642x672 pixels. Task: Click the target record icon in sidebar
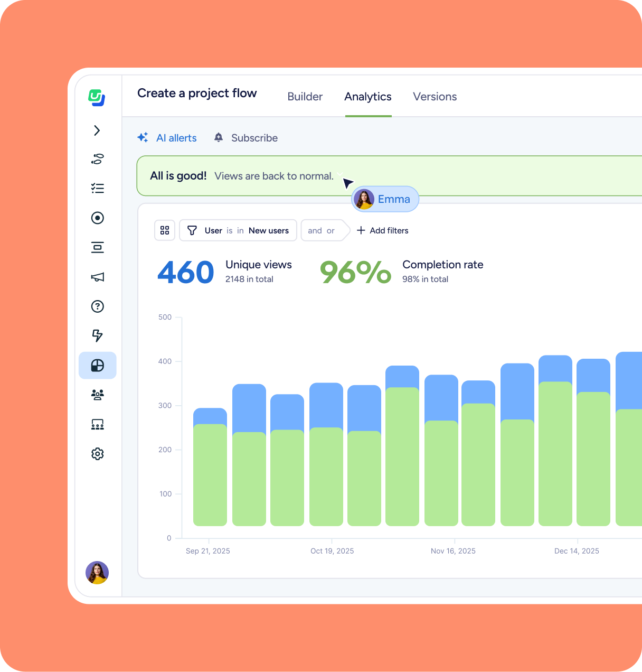click(x=97, y=218)
